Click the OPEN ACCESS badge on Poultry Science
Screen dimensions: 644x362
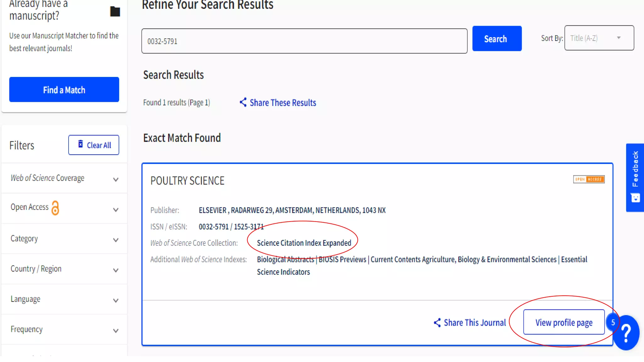point(588,179)
